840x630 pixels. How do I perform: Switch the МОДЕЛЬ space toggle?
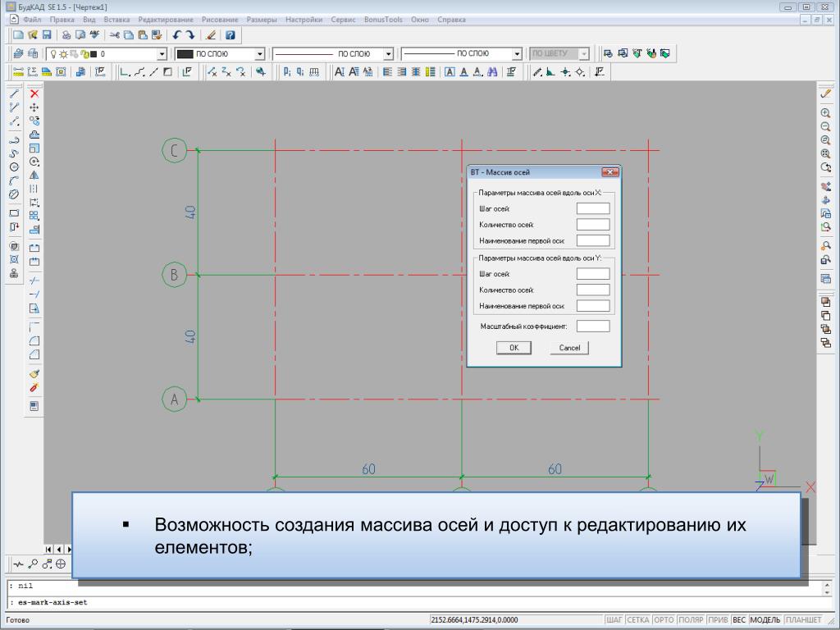pos(765,620)
